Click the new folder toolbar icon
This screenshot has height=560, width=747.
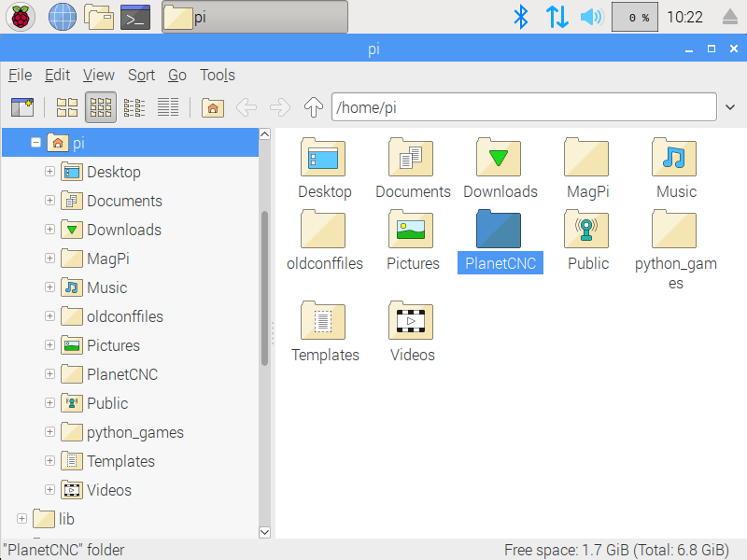point(21,107)
